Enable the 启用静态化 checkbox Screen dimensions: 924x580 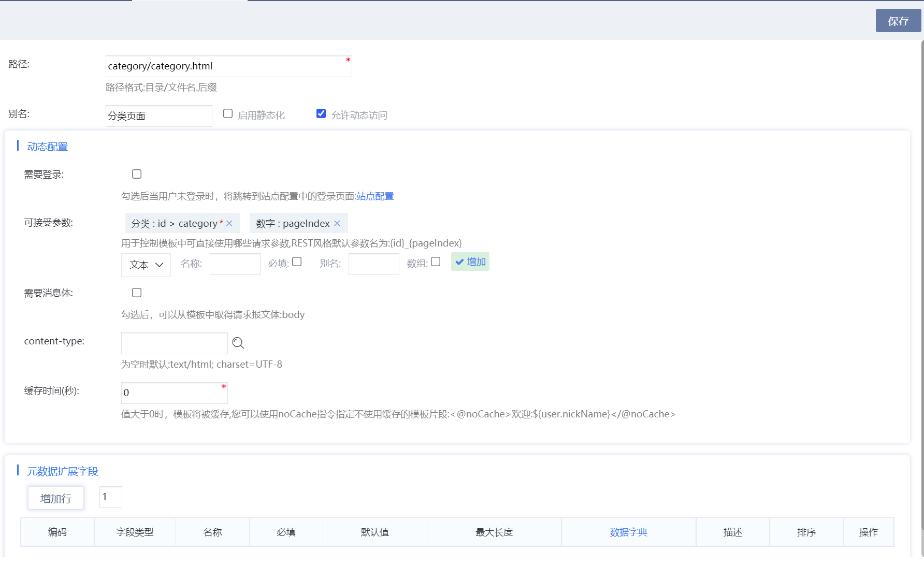point(228,113)
